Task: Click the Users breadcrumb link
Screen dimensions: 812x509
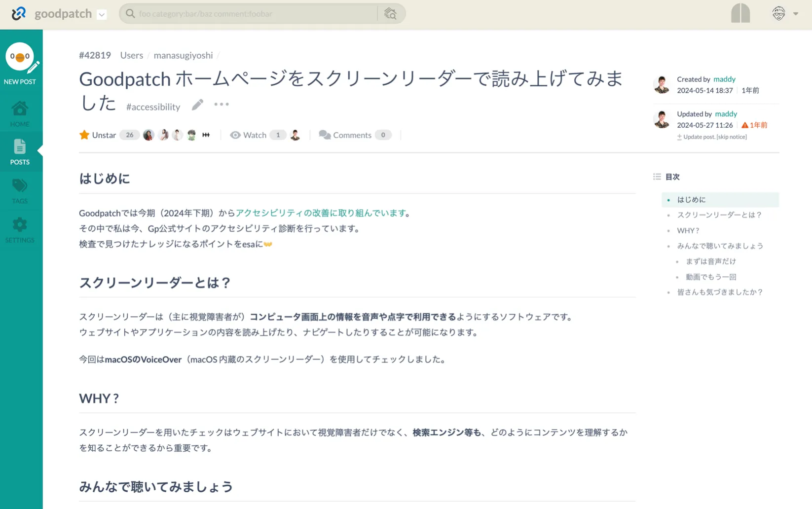Action: pos(131,55)
